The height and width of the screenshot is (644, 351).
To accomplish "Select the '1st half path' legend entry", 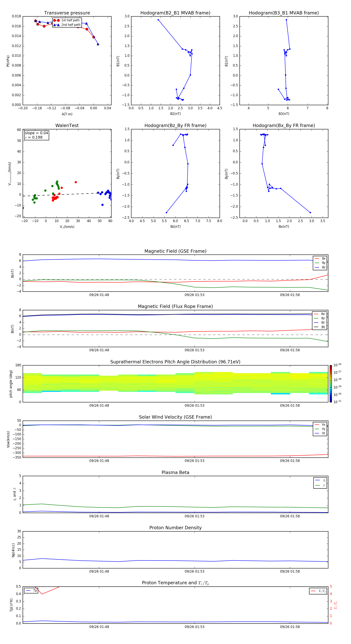I will (x=66, y=20).
